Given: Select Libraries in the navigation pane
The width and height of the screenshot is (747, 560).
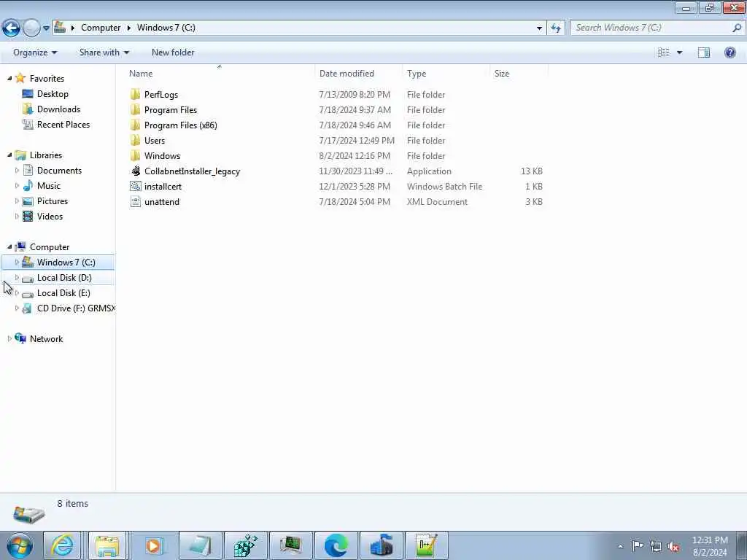Looking at the screenshot, I should pos(46,155).
